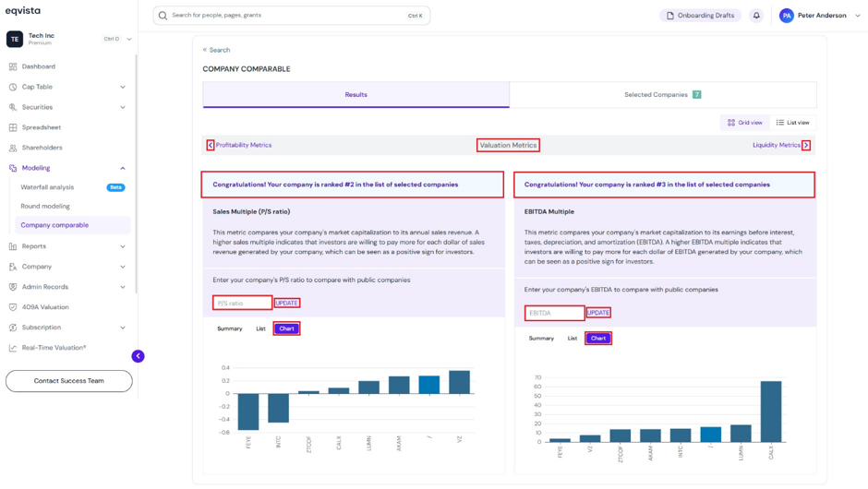Click the 409A Valuation menu label
The width and height of the screenshot is (868, 489).
click(45, 307)
